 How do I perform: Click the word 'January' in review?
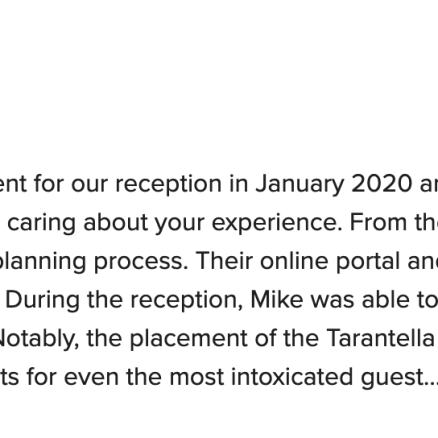click(x=300, y=184)
